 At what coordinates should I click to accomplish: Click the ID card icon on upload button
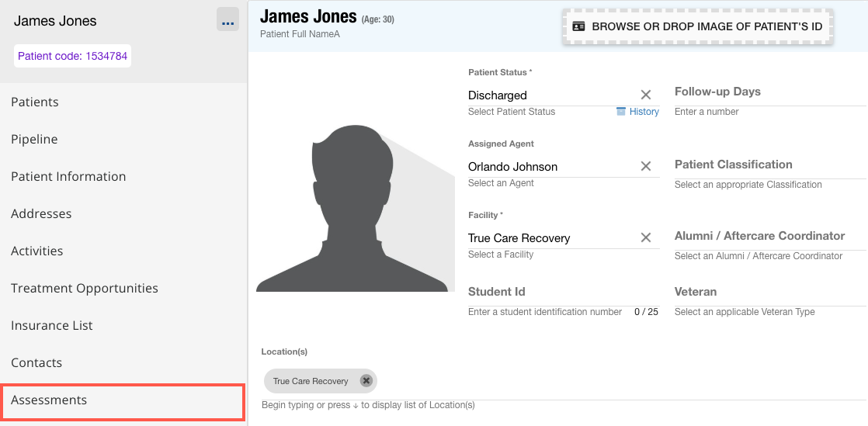pyautogui.click(x=578, y=26)
